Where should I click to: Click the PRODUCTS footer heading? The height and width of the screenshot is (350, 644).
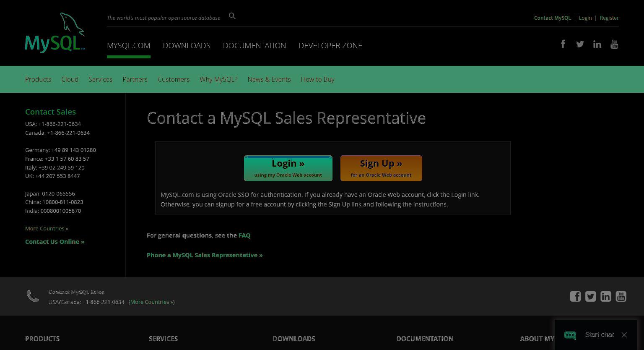click(42, 339)
